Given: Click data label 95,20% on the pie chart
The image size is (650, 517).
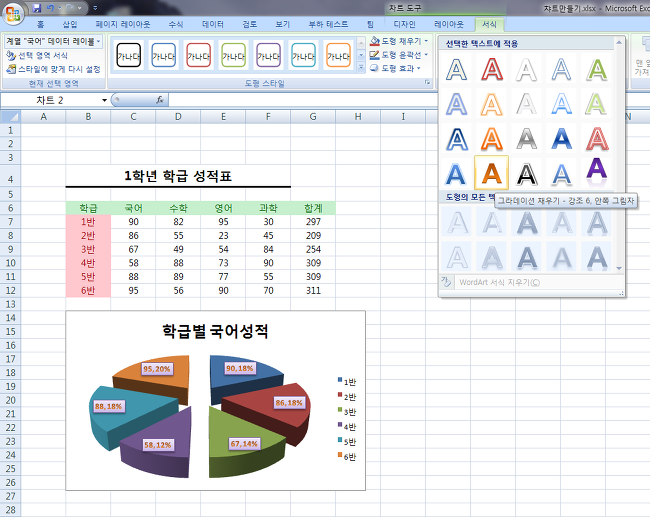Looking at the screenshot, I should click(x=157, y=369).
